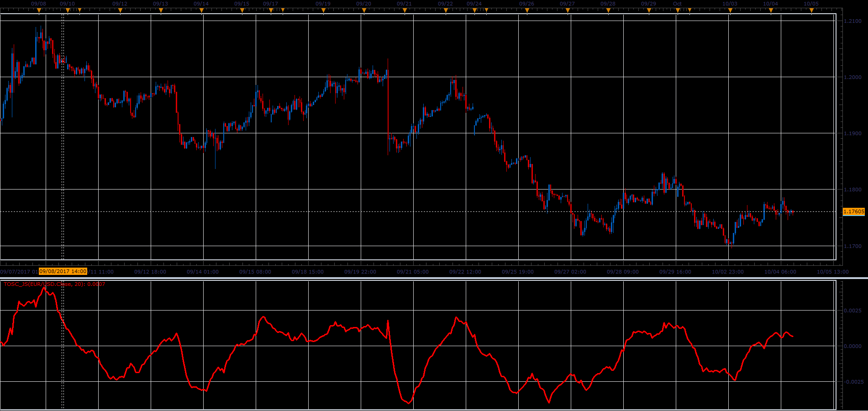Click the 09/18 15:00 time axis label

308,272
